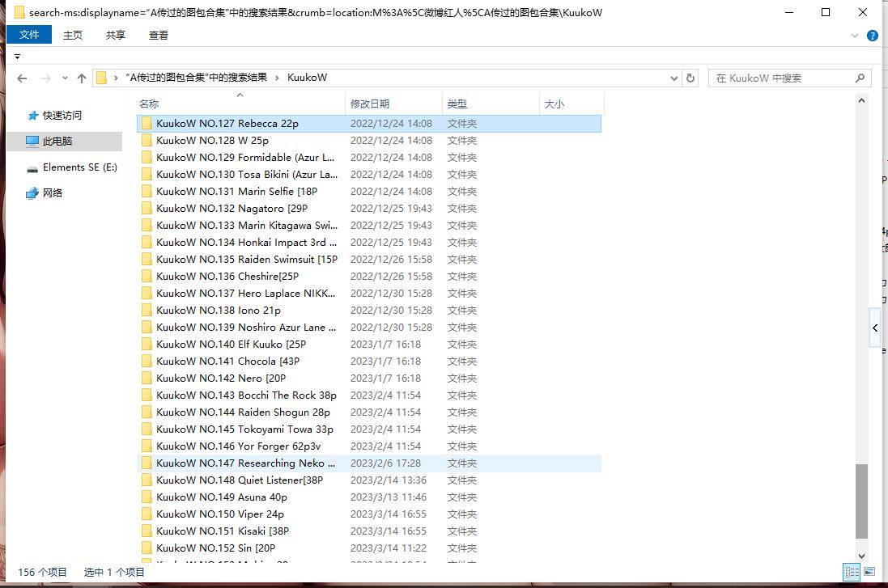
Task: Switch to large icons view layout
Action: pos(869,572)
